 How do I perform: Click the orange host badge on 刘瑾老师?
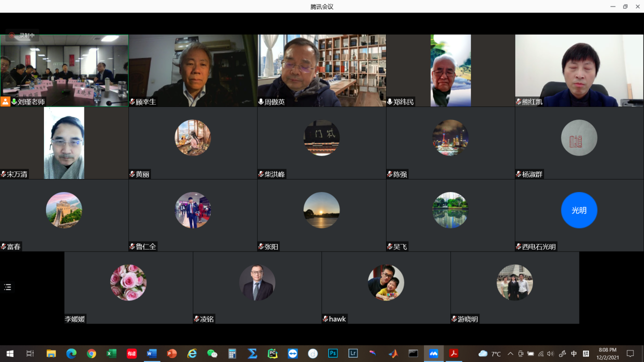click(x=5, y=101)
